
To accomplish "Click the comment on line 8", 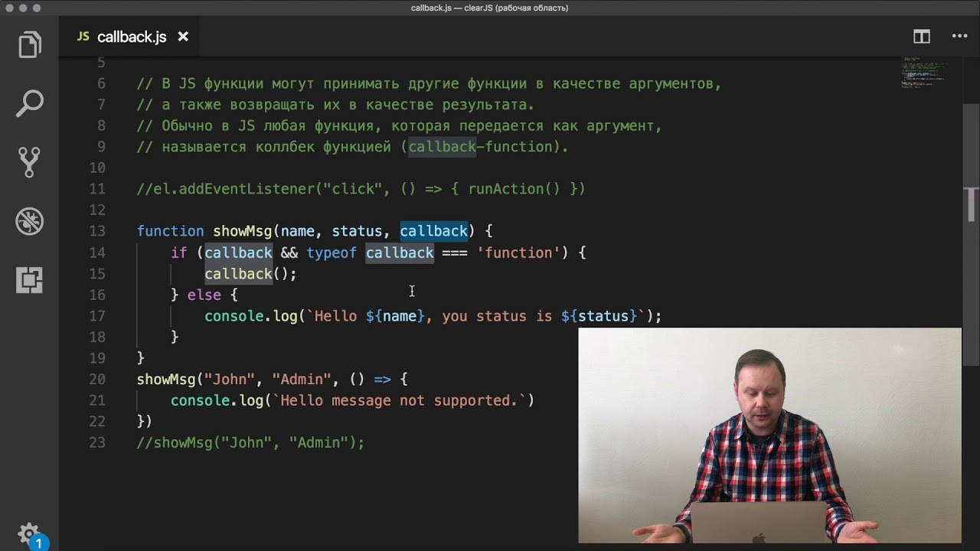I will tap(399, 126).
